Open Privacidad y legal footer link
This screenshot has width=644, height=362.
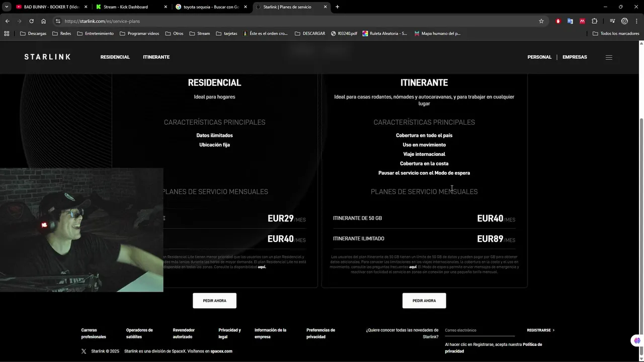click(x=229, y=333)
